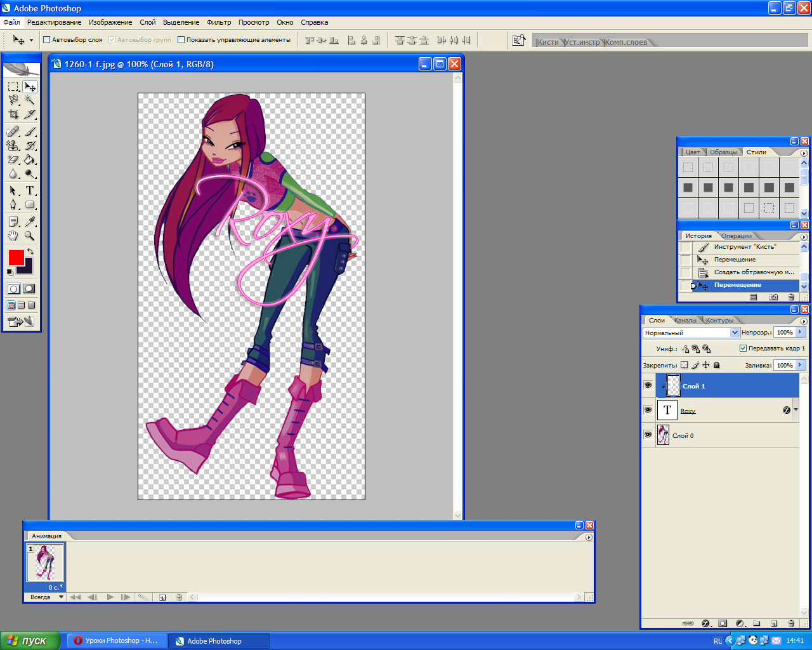Image resolution: width=812 pixels, height=650 pixels.
Task: Select the Healing Brush tool
Action: coord(13,131)
